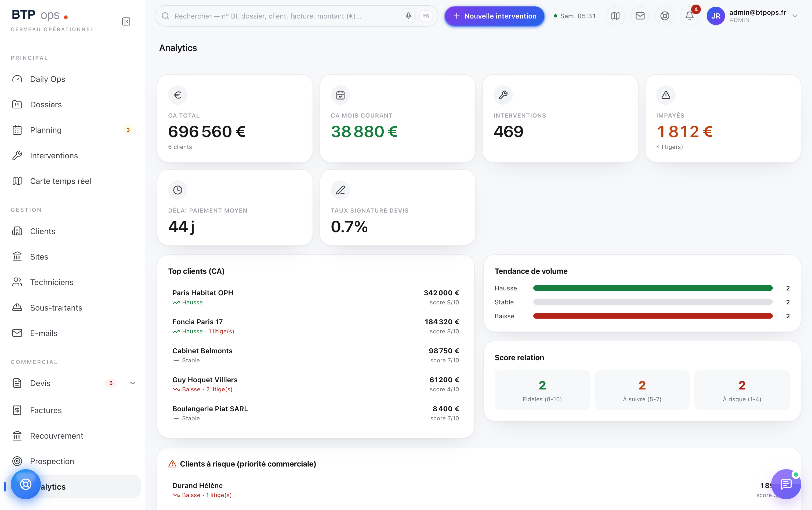
Task: Open Durand Hélène at-risk client row
Action: click(479, 490)
